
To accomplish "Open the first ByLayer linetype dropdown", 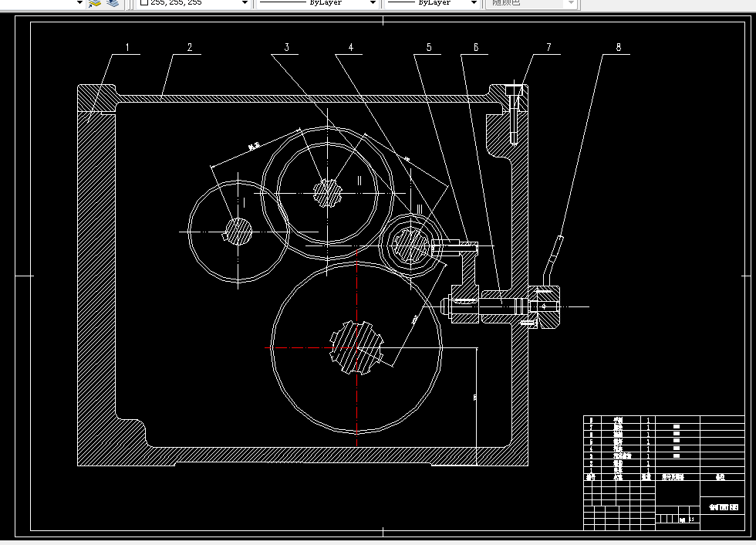I will (317, 3).
